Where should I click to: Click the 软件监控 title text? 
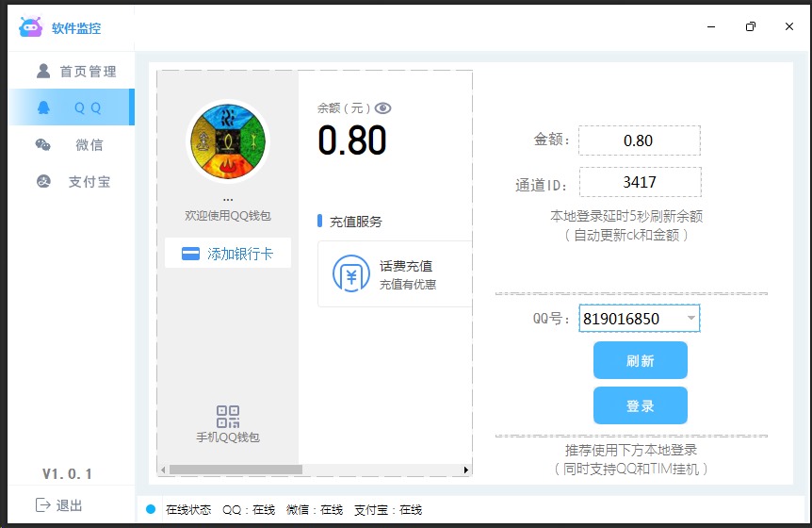(x=76, y=28)
